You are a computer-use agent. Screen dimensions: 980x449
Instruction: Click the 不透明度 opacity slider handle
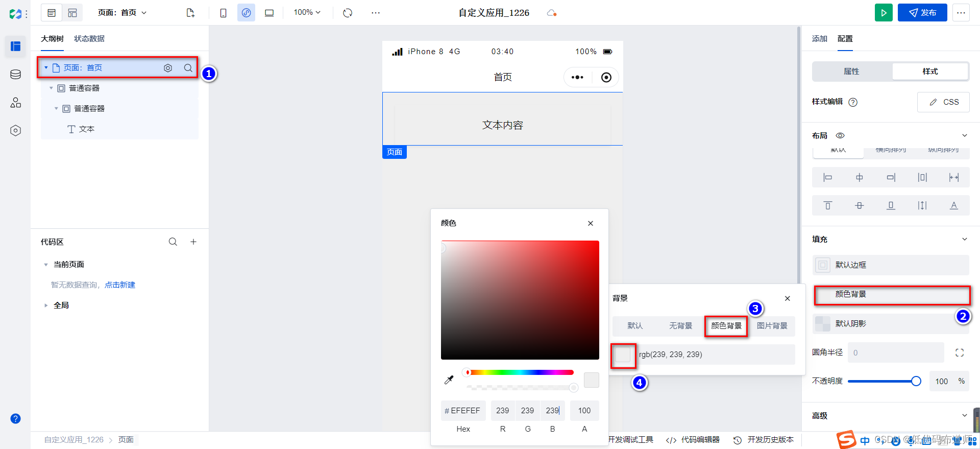pos(916,381)
